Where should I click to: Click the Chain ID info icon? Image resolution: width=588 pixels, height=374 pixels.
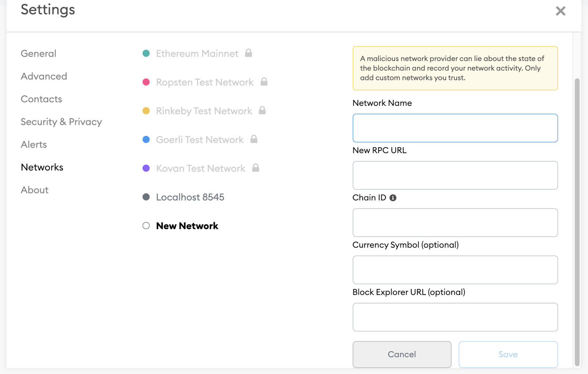click(393, 198)
